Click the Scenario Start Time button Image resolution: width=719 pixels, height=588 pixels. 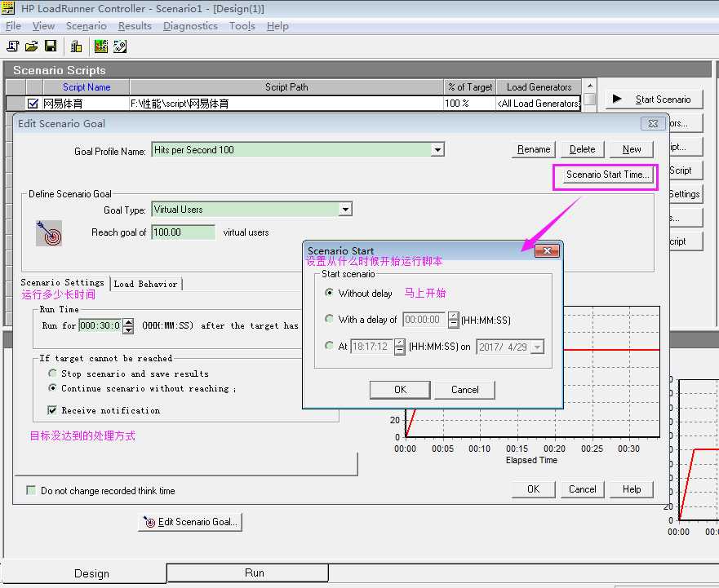(607, 175)
